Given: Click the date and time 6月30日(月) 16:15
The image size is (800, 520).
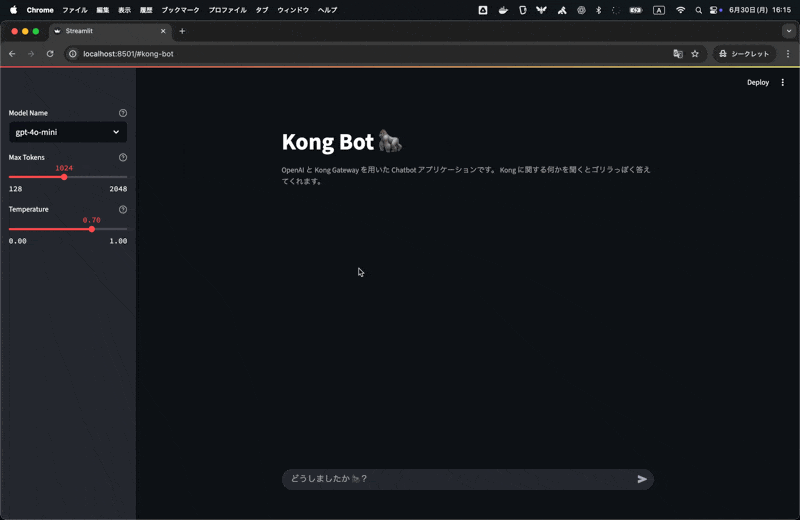Looking at the screenshot, I should (x=760, y=10).
